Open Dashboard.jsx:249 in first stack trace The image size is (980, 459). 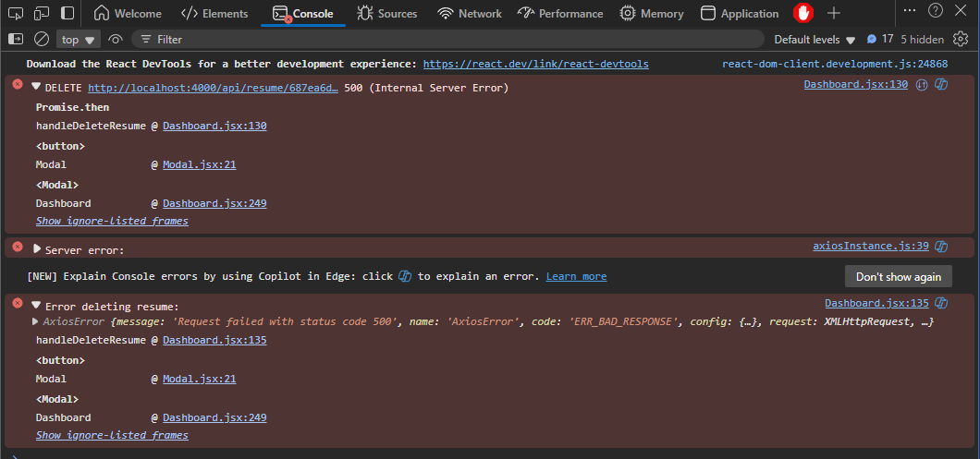[214, 203]
